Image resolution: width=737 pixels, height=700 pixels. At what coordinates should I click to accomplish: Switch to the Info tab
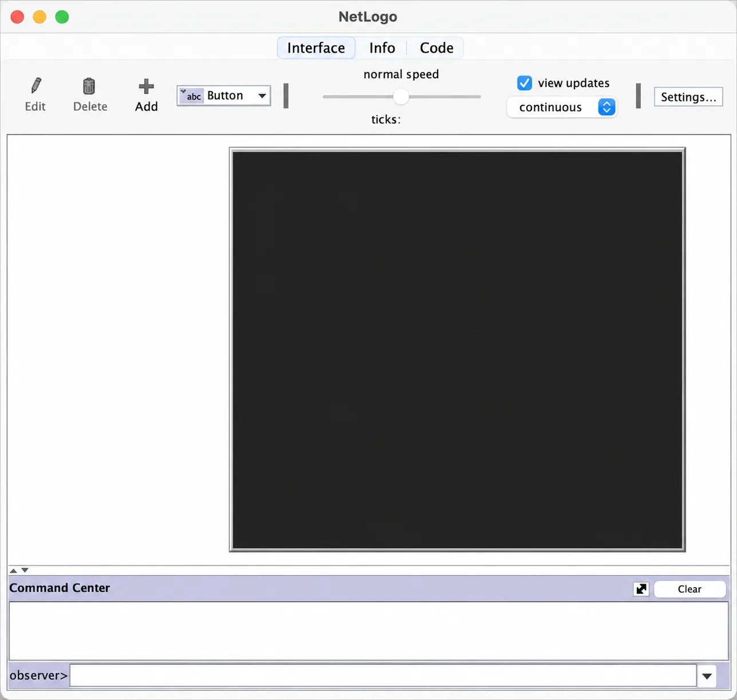pyautogui.click(x=382, y=48)
